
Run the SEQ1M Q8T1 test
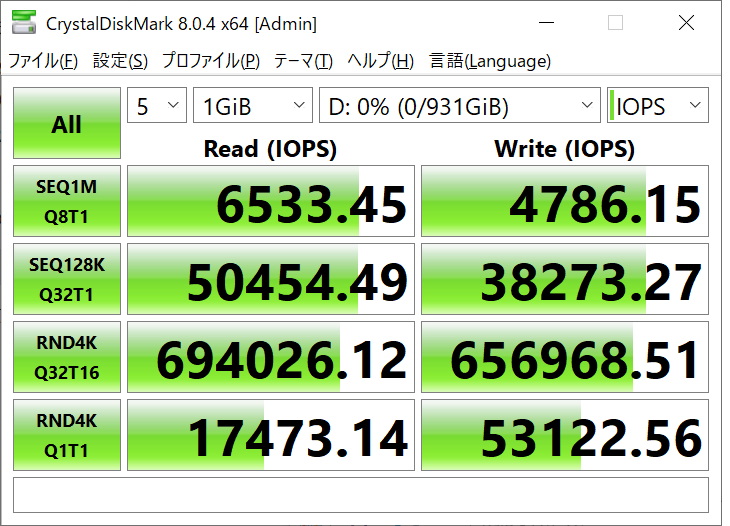[67, 201]
